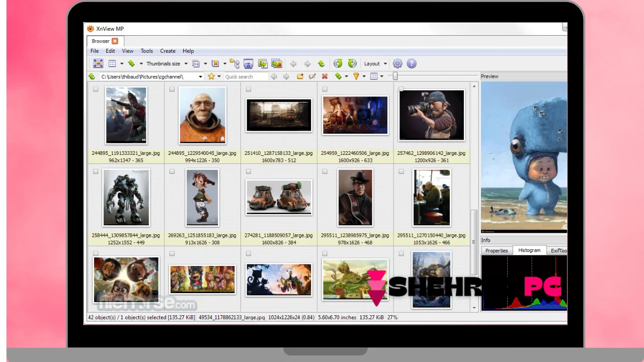Screen dimensions: 644x362
Task: Click the View As grid icon in main toolbar
Action: (x=112, y=63)
